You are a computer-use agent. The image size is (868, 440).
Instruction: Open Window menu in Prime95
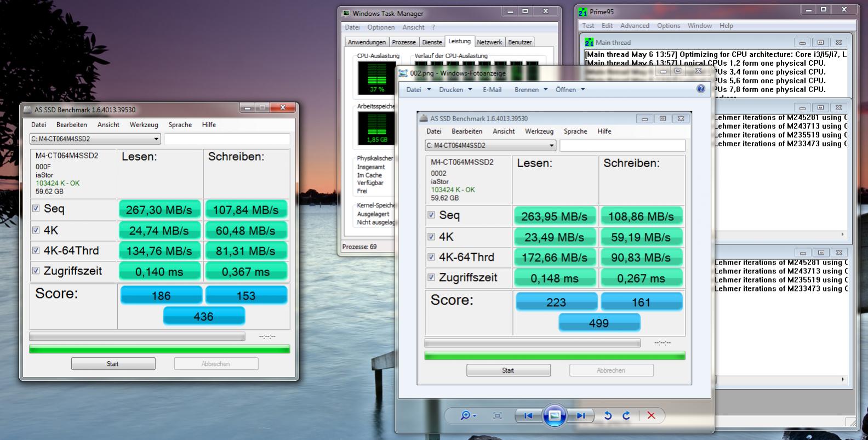(x=700, y=26)
